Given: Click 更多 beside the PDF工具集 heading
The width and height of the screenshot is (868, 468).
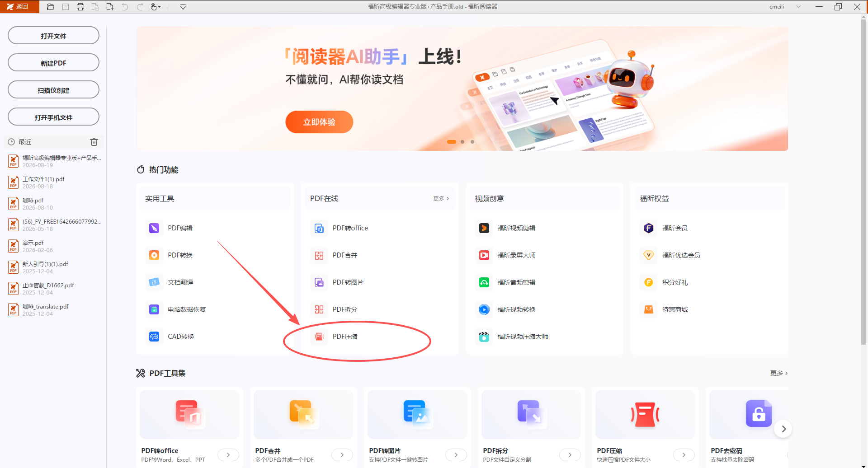Looking at the screenshot, I should pyautogui.click(x=779, y=373).
